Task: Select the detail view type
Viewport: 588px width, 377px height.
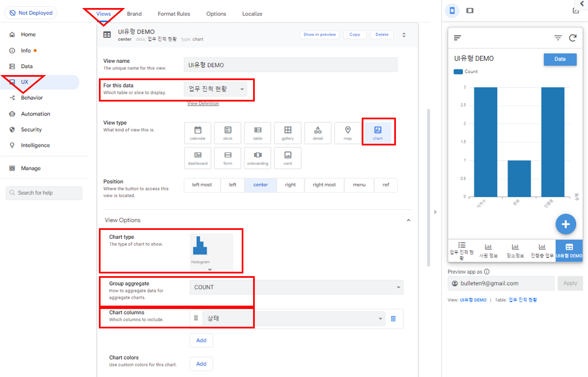Action: click(318, 133)
